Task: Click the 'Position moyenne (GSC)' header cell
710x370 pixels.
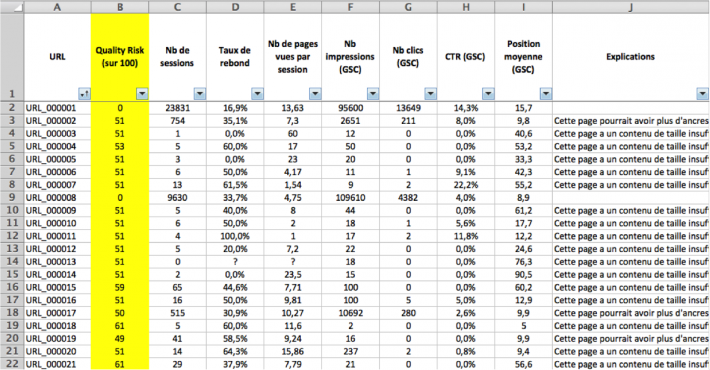Action: tap(523, 57)
